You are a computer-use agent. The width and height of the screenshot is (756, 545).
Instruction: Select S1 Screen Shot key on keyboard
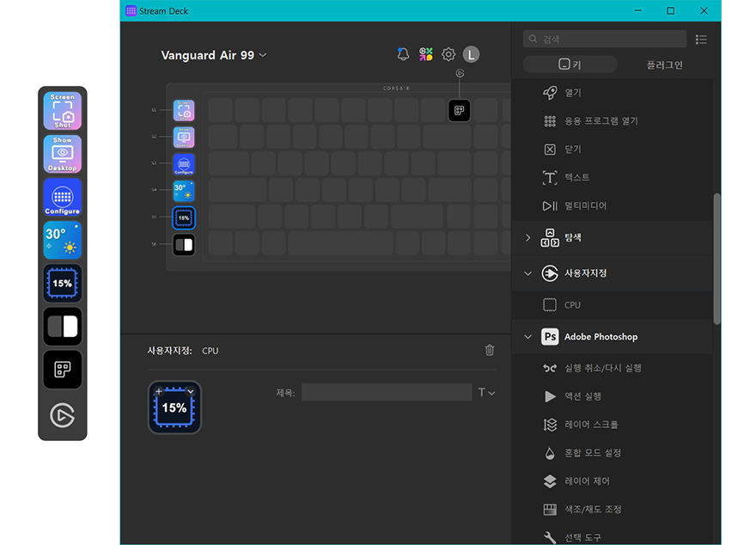pos(184,110)
